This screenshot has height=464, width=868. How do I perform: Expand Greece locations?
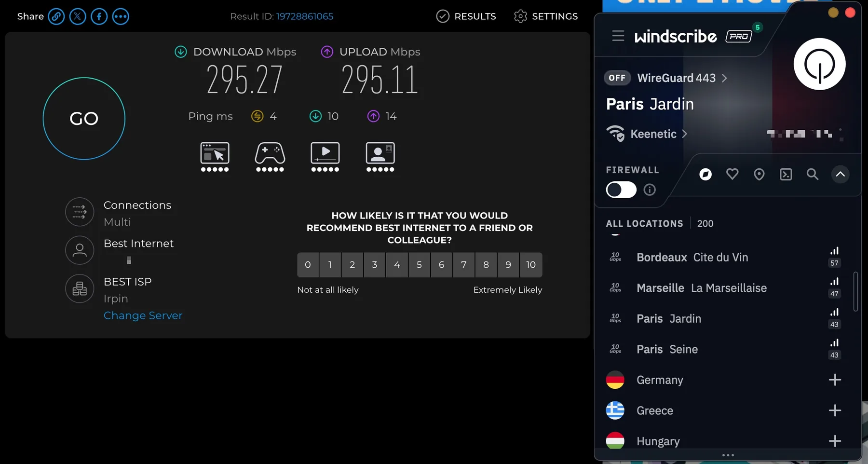click(835, 410)
